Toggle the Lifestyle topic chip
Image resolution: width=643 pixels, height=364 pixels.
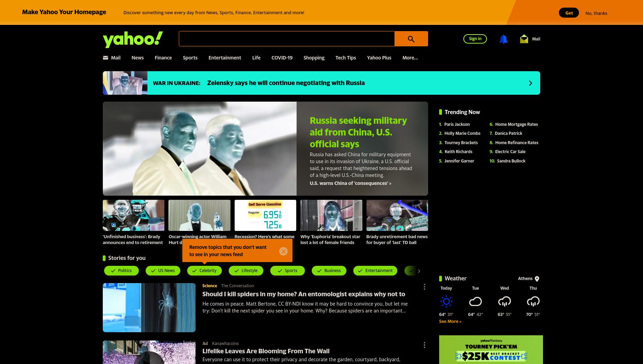tap(246, 271)
